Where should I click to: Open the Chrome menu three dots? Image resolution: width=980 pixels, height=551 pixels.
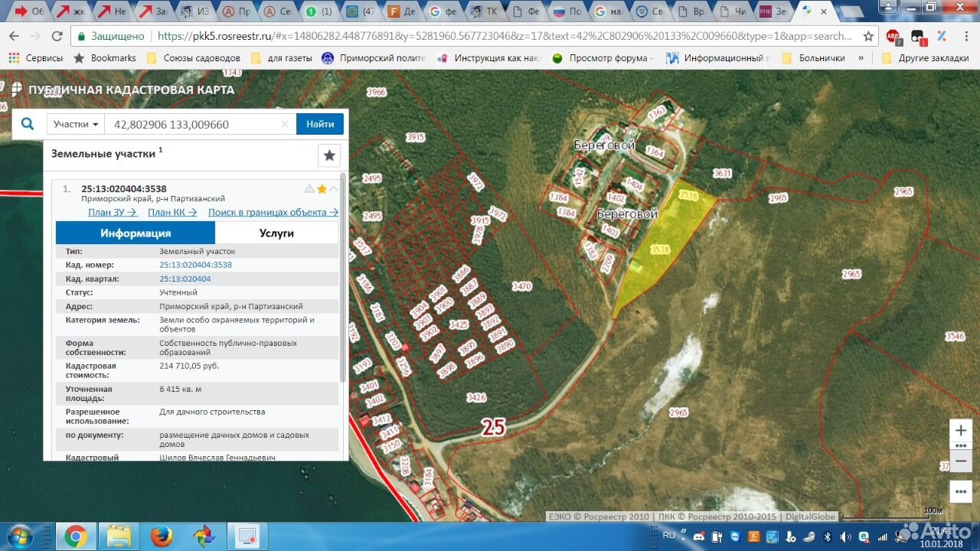click(x=966, y=36)
